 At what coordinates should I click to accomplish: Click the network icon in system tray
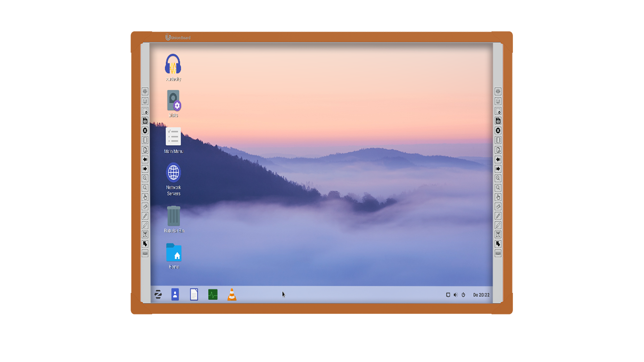point(448,295)
